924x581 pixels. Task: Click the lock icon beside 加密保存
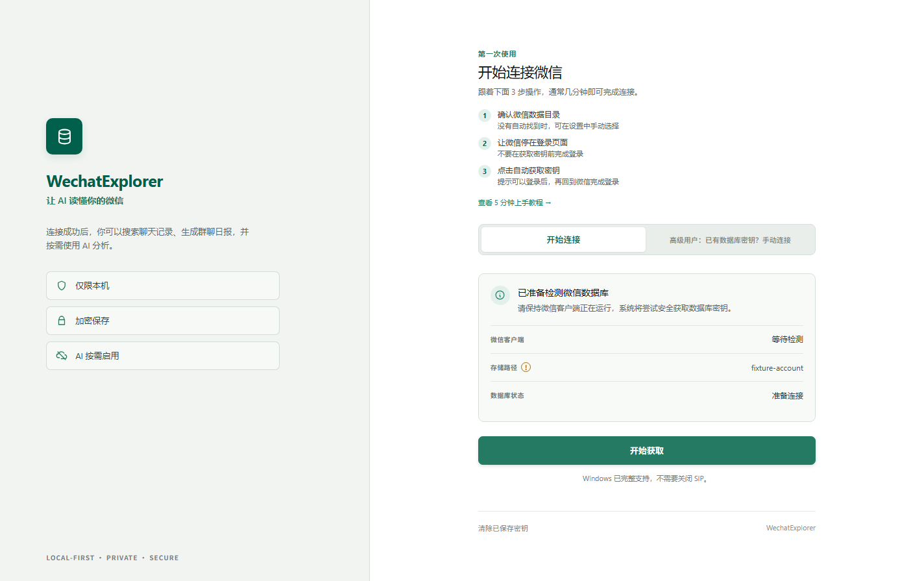(x=62, y=321)
